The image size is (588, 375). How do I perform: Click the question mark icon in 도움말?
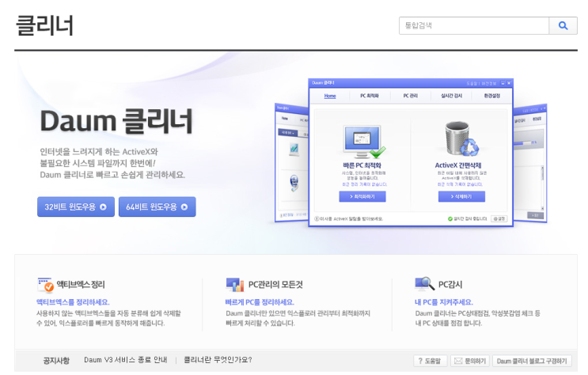click(x=420, y=361)
